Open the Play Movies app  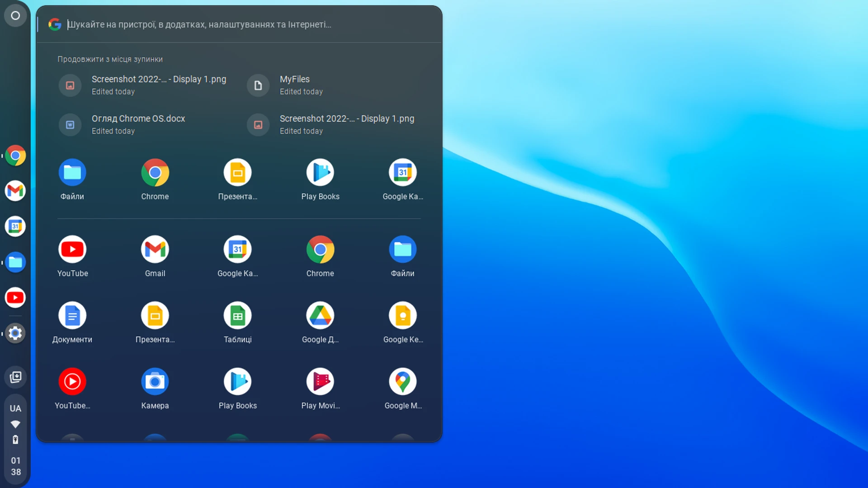point(320,381)
